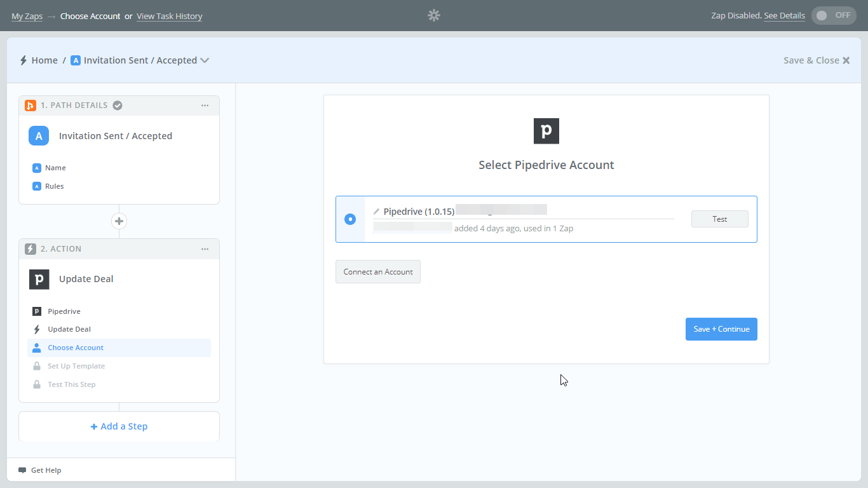Click the blue A path icon in breadcrumb
This screenshot has width=868, height=488.
(76, 60)
